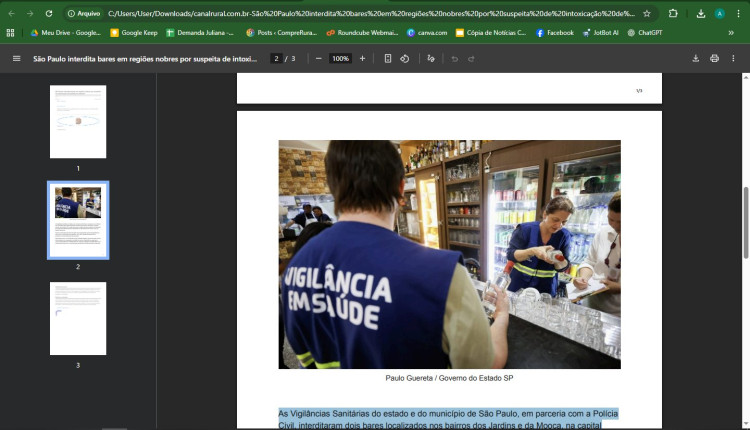This screenshot has width=750, height=430.
Task: Click the zoom out minus button
Action: pos(318,59)
